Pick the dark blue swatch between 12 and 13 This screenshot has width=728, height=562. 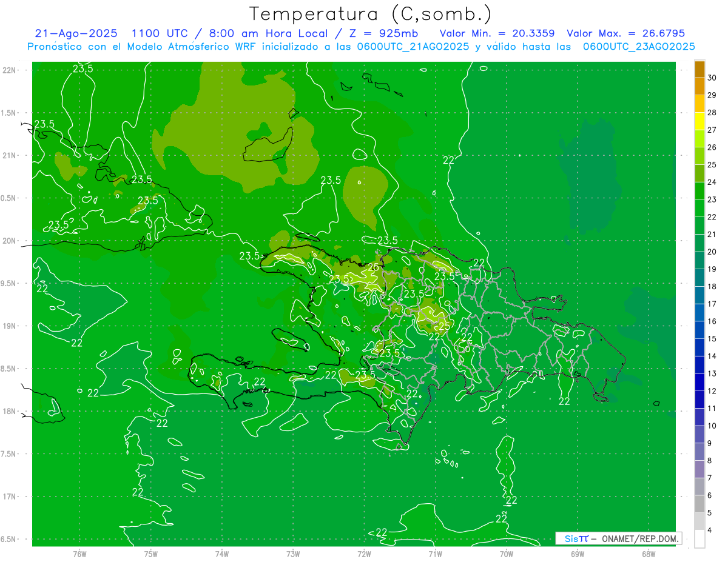[x=699, y=383]
